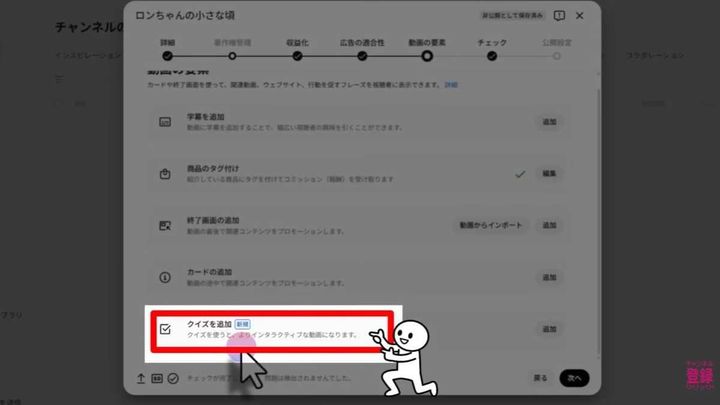Screen dimensions: 720x405
Task: Open the インスピレーション tab in background page
Action: click(x=88, y=56)
